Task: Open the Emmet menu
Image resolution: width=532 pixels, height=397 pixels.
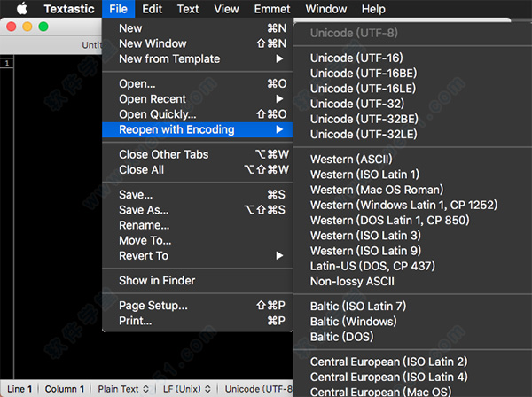Action: click(x=272, y=9)
